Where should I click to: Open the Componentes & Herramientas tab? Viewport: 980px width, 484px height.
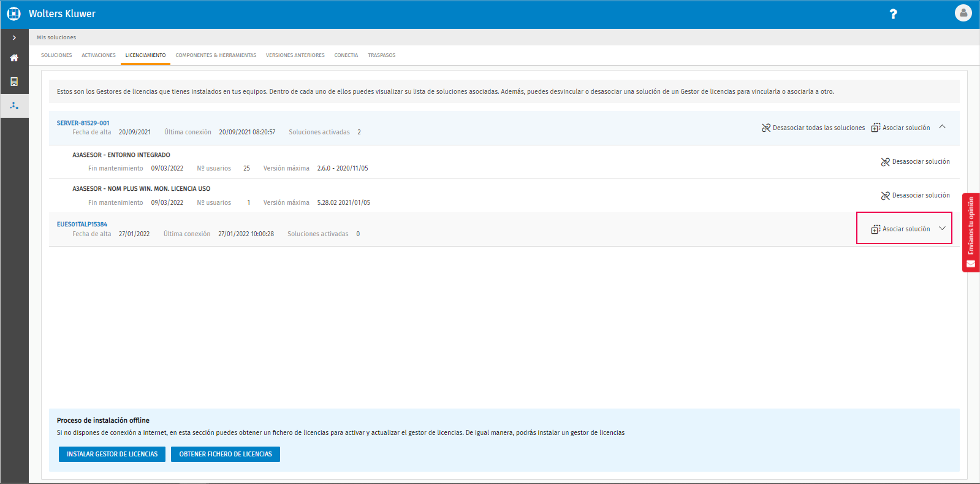point(216,55)
